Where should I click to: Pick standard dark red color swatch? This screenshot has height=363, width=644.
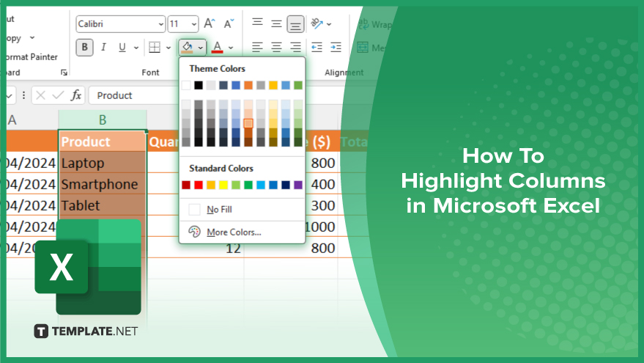click(x=186, y=185)
